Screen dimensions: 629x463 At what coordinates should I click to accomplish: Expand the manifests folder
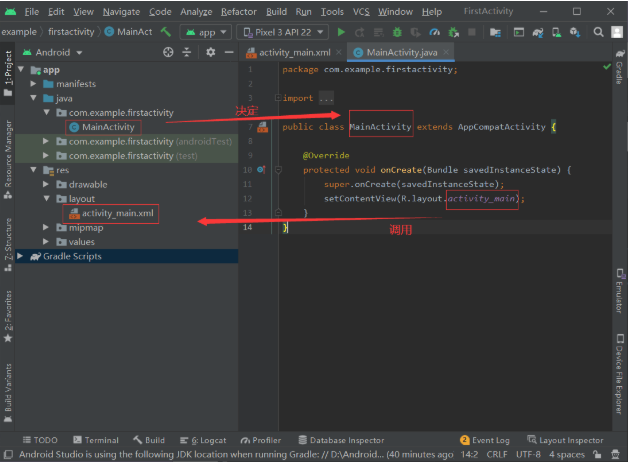pos(33,84)
